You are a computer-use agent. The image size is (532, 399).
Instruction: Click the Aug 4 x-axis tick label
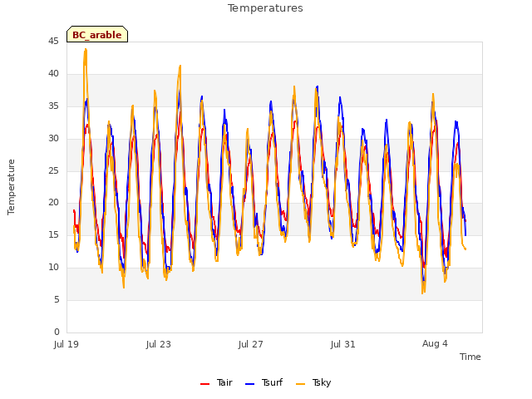pyautogui.click(x=435, y=343)
